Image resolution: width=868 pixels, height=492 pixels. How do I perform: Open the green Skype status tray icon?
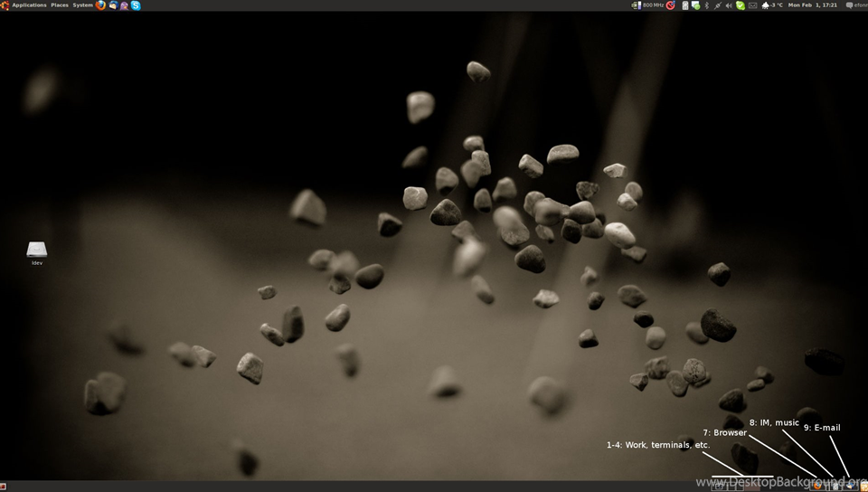tap(741, 5)
